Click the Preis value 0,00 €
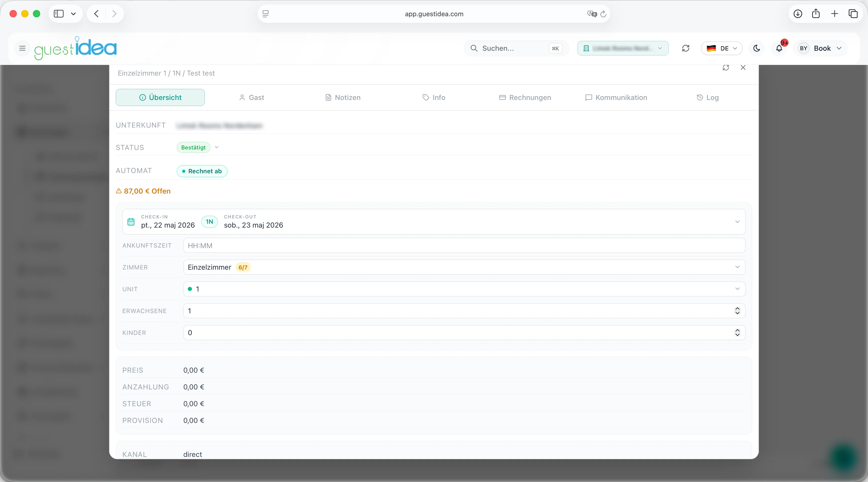 point(194,370)
